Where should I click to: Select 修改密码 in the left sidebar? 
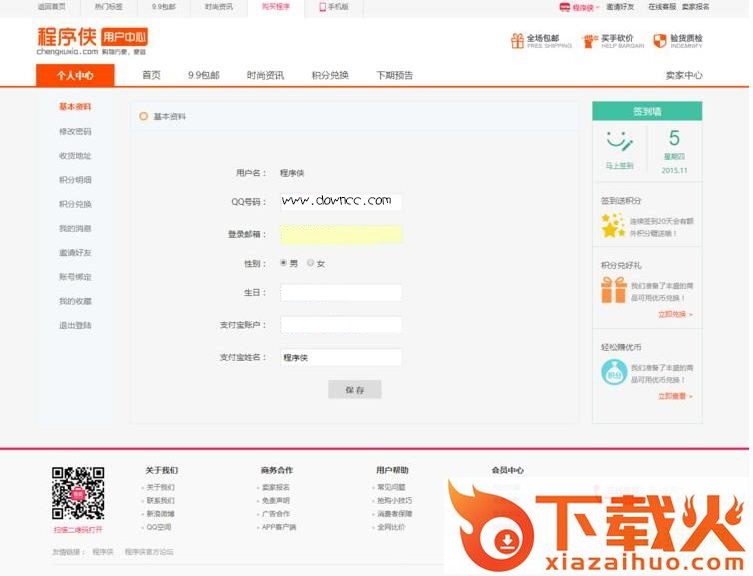[75, 131]
